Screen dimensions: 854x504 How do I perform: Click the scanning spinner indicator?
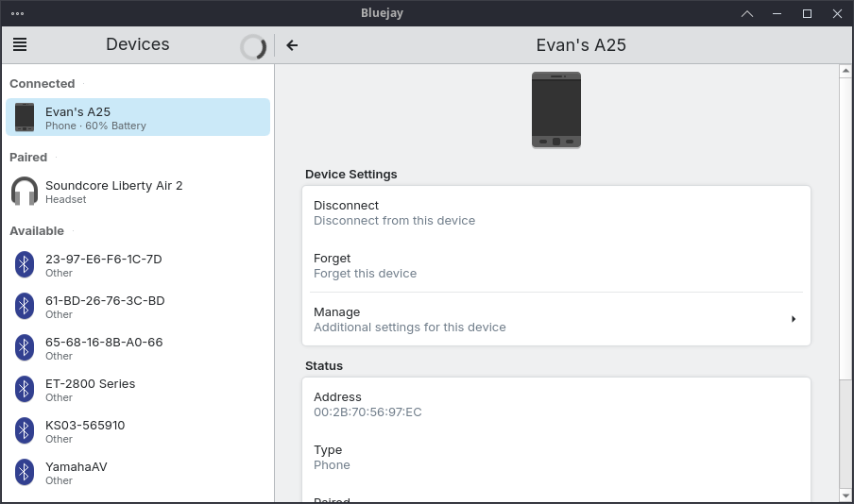click(x=253, y=47)
